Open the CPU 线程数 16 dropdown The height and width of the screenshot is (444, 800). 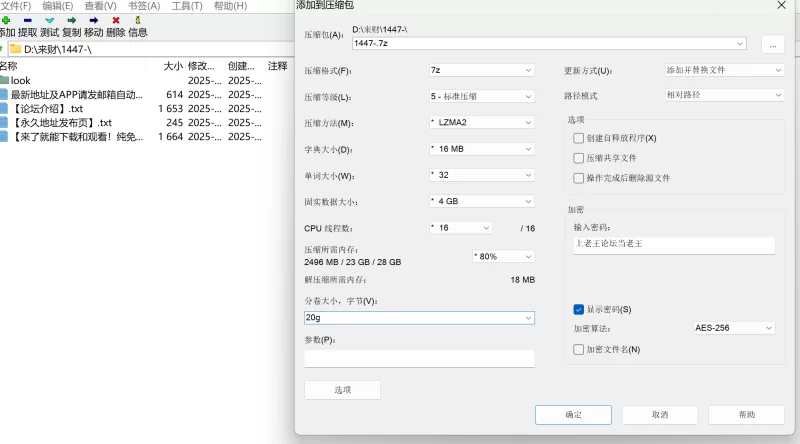click(x=461, y=228)
